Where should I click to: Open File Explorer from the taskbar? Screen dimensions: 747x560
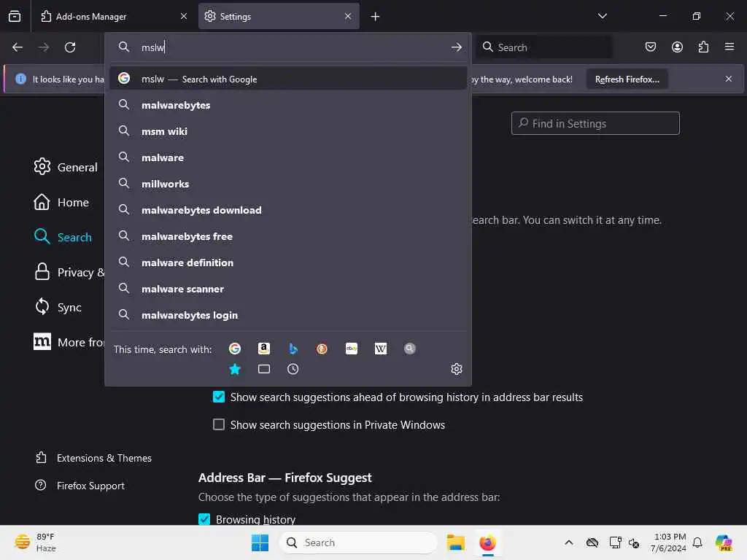(455, 542)
